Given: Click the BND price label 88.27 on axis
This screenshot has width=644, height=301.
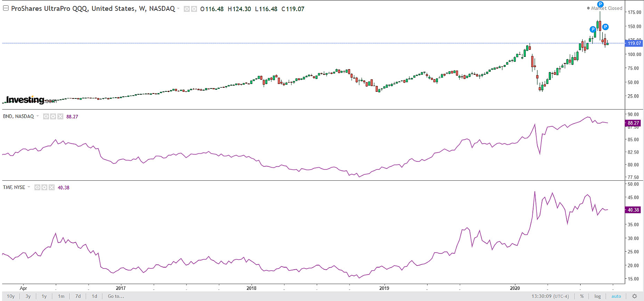Looking at the screenshot, I should [634, 123].
